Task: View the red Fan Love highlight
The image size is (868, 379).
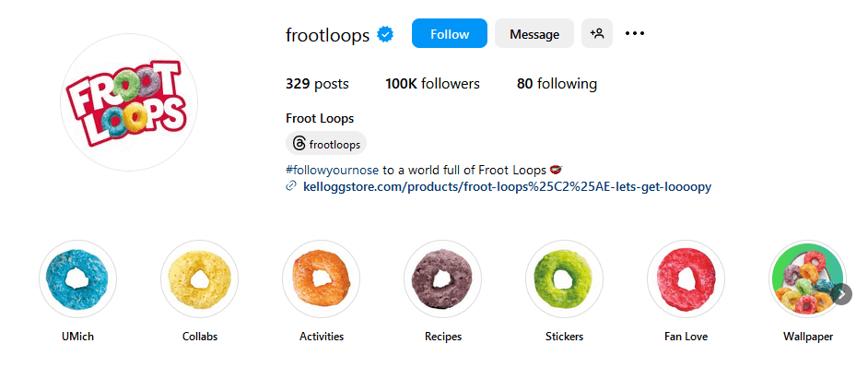Action: (x=686, y=279)
